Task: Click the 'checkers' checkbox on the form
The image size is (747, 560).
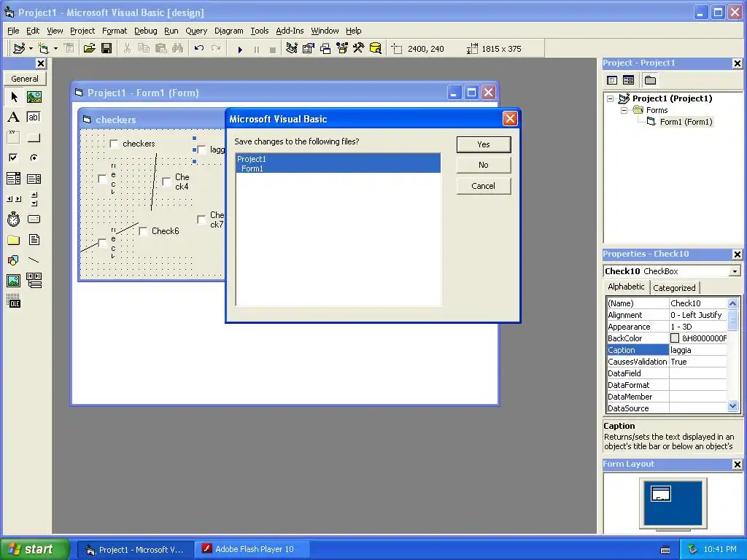Action: point(114,144)
